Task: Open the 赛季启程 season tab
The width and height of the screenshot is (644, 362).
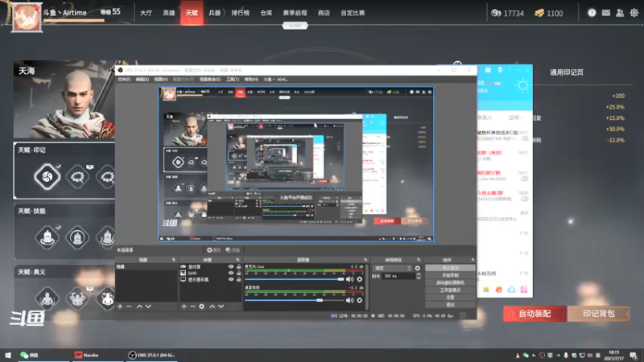Action: tap(295, 13)
